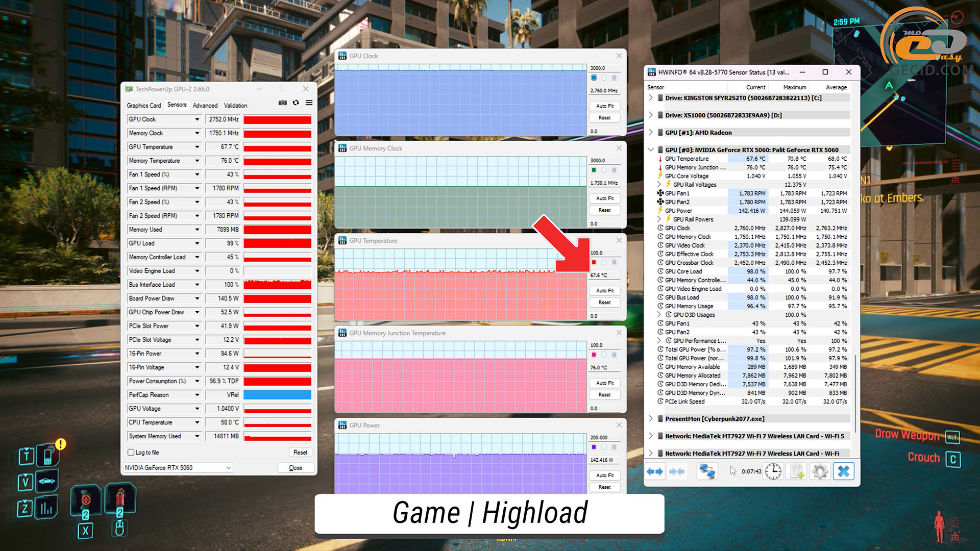Viewport: 980px width, 551px height.
Task: Open the GPU-Z hamburger menu
Action: pos(309,103)
